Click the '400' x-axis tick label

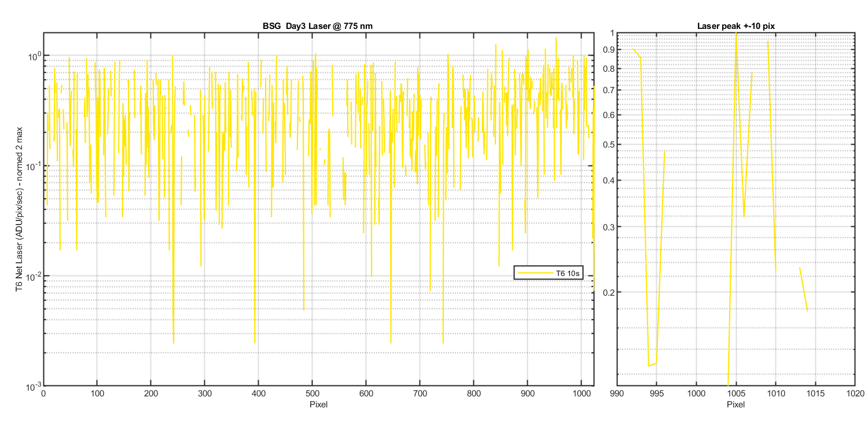pos(258,394)
